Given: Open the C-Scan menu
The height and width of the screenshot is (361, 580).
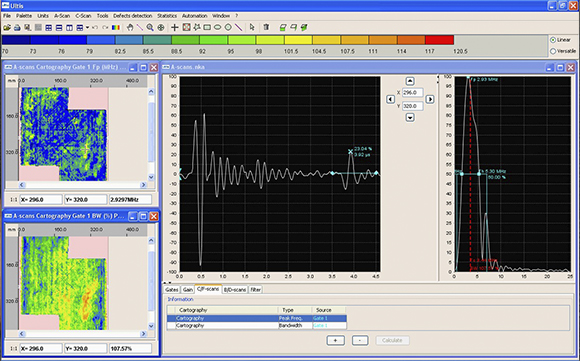Looking at the screenshot, I should [x=83, y=16].
